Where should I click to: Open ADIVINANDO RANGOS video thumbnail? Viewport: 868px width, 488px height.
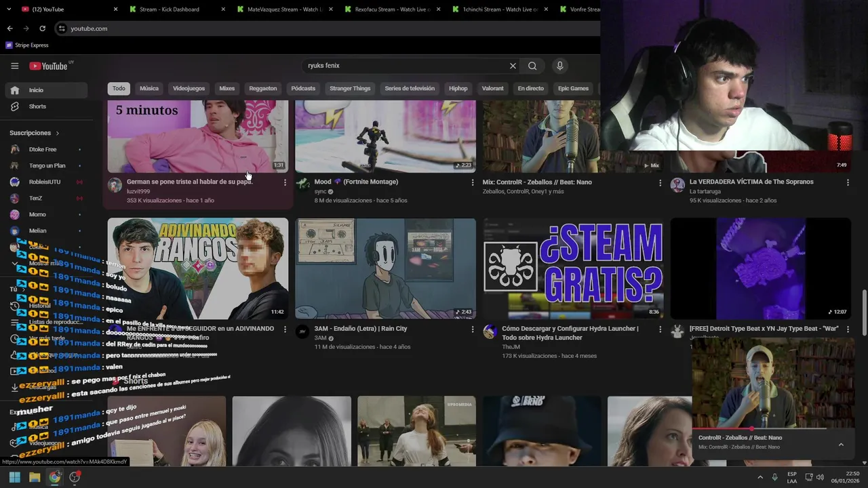click(198, 268)
